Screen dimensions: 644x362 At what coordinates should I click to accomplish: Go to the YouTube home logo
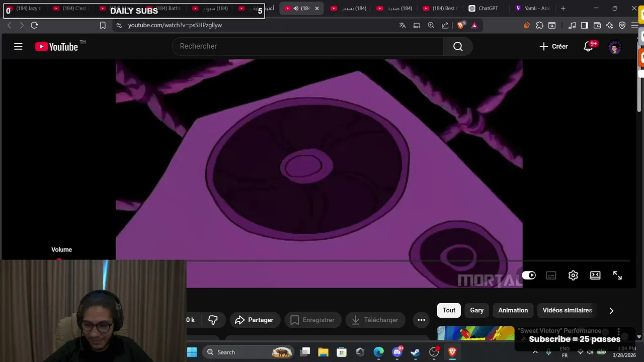[x=56, y=47]
